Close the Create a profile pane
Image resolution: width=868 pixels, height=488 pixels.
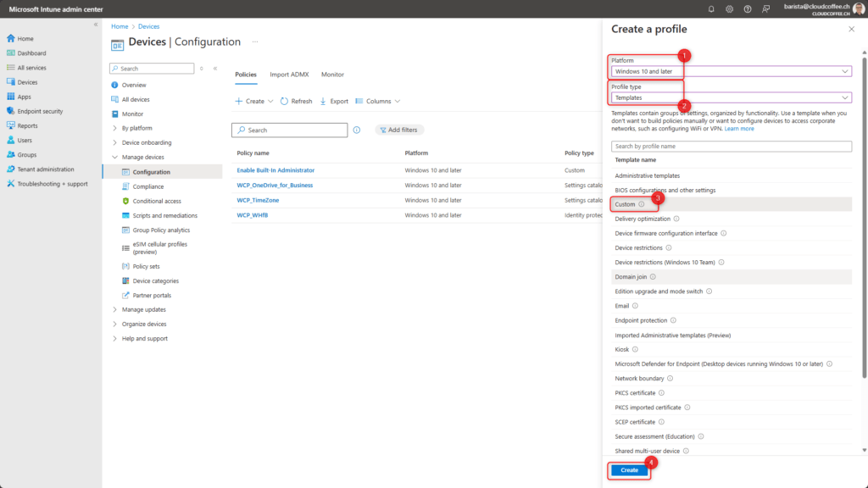pyautogui.click(x=851, y=30)
